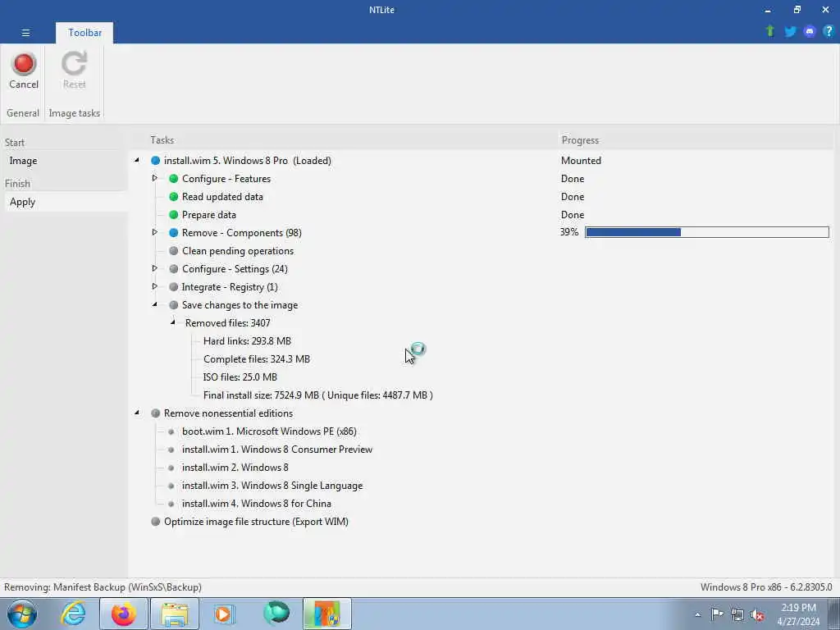Click status bar text Removing: Manifest Backup
This screenshot has width=840, height=630.
click(103, 587)
